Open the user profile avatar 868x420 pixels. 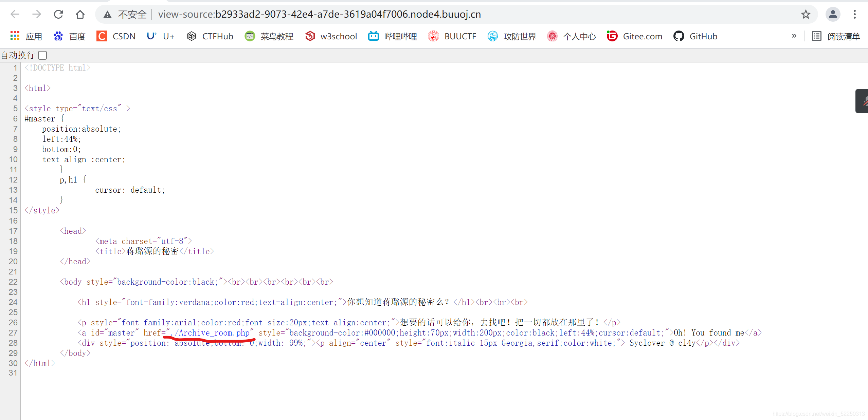click(833, 14)
